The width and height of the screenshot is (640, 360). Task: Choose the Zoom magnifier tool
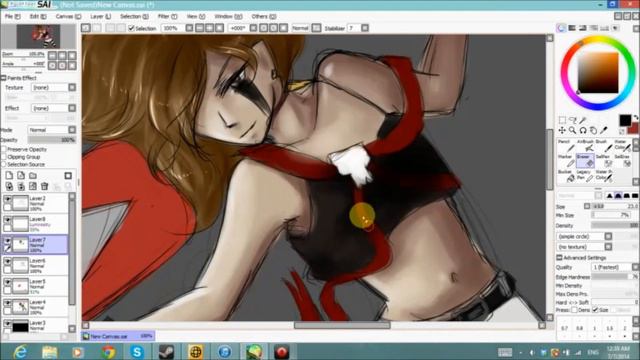(573, 130)
